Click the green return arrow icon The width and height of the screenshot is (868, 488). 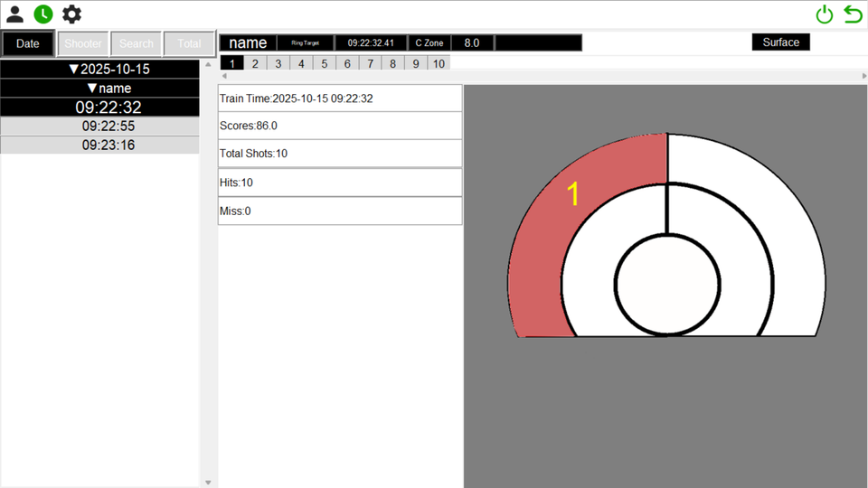(853, 14)
